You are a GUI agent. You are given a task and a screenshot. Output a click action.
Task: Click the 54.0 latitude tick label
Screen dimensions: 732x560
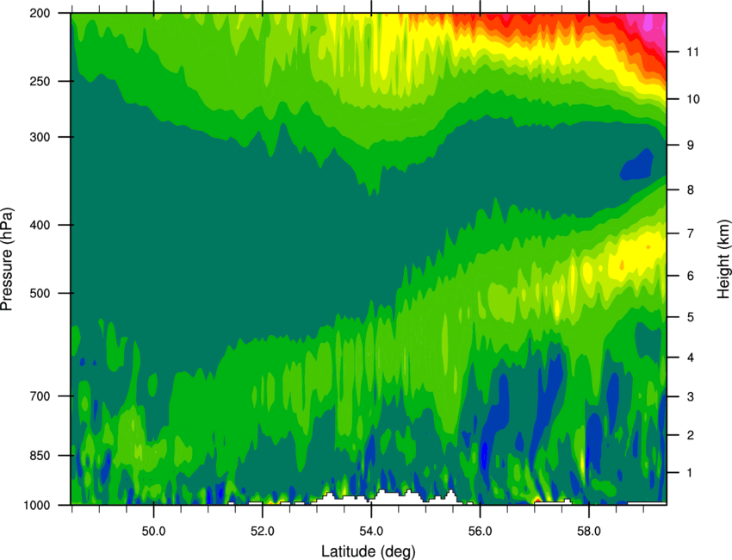pos(371,531)
